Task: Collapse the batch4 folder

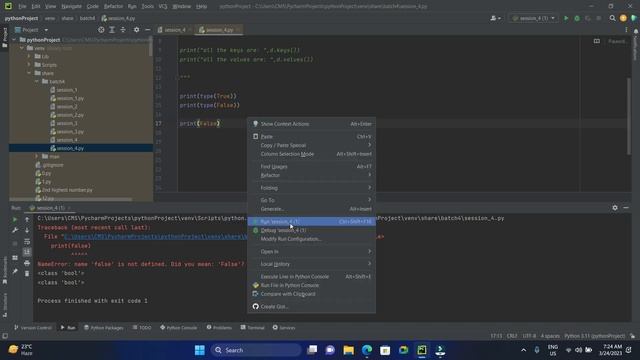Action: (37, 81)
